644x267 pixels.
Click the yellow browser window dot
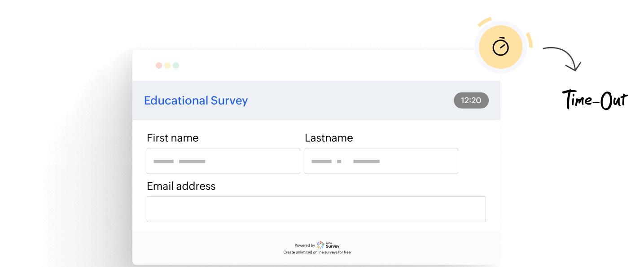pos(167,65)
